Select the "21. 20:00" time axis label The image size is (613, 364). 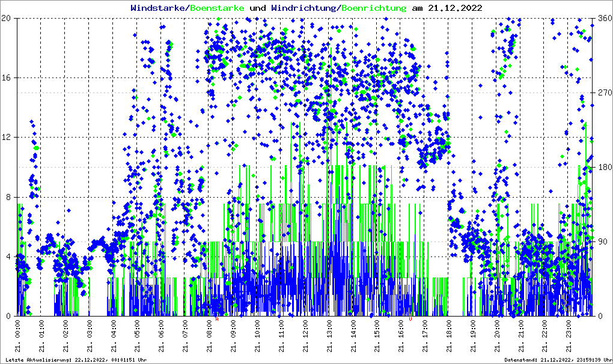click(x=497, y=336)
